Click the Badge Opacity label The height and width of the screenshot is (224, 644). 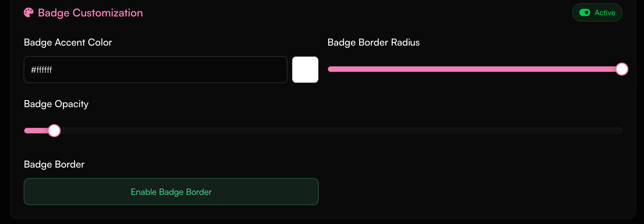56,104
